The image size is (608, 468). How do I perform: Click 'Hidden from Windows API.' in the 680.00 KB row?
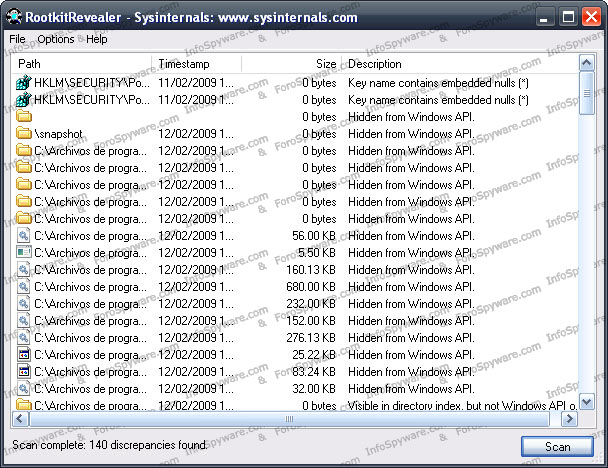pyautogui.click(x=411, y=287)
